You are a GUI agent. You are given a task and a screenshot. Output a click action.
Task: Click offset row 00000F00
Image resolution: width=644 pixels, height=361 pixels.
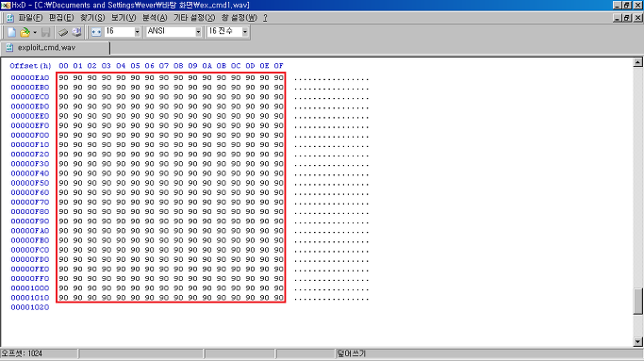tap(30, 135)
